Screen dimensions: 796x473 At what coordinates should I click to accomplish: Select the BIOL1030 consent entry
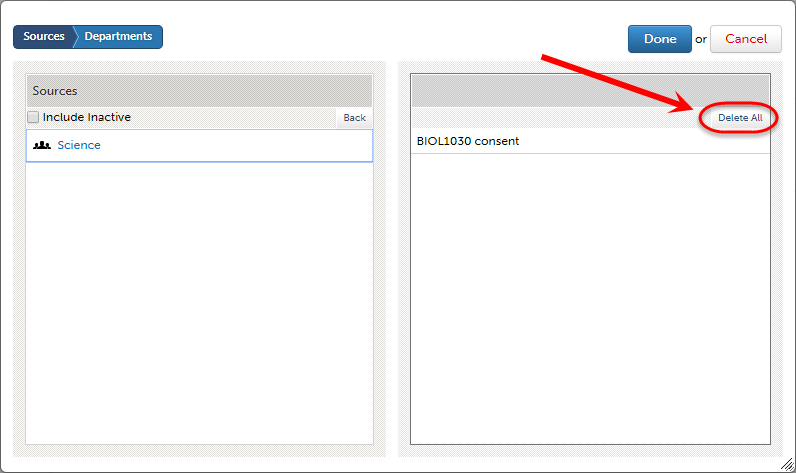tap(590, 141)
